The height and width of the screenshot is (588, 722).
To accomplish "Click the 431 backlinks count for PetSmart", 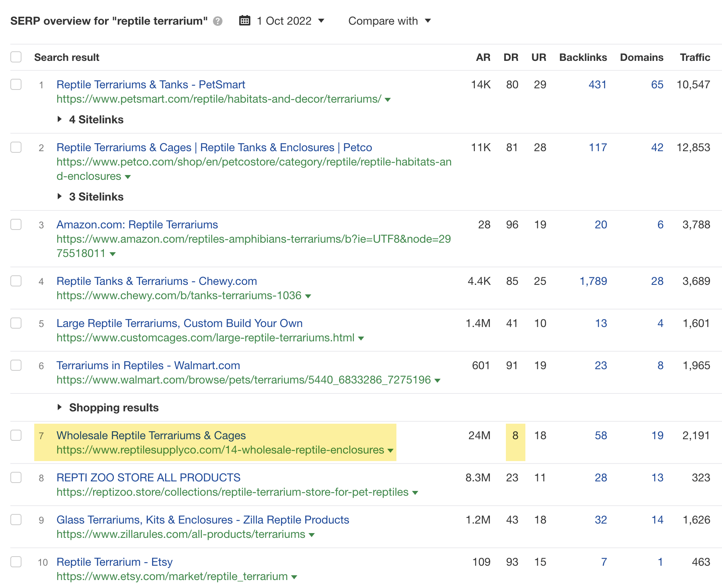I will (x=597, y=85).
